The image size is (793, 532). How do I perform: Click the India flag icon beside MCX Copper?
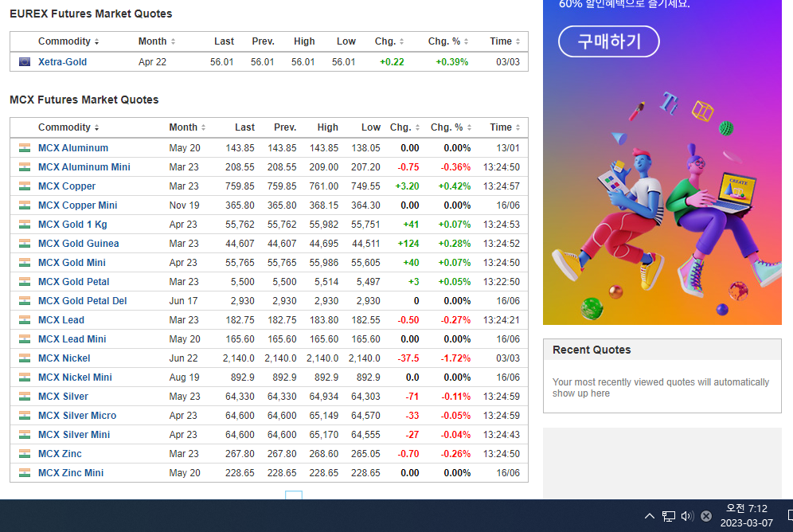[x=24, y=186]
